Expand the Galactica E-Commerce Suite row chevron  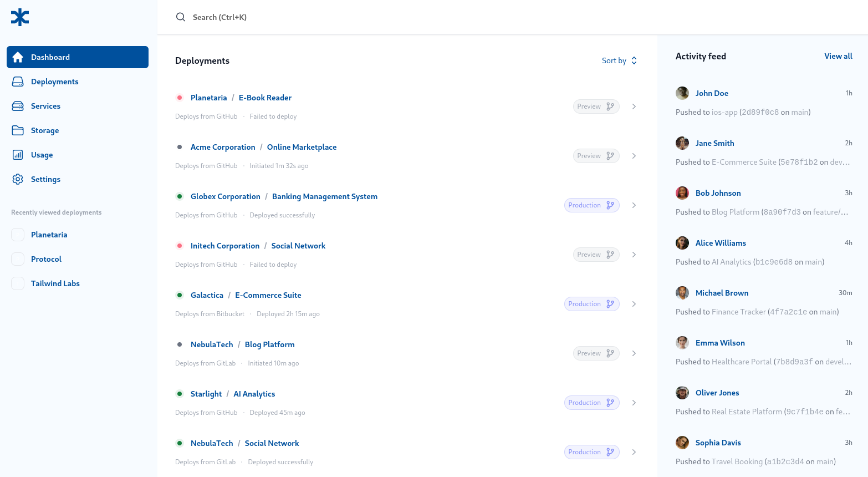[634, 304]
